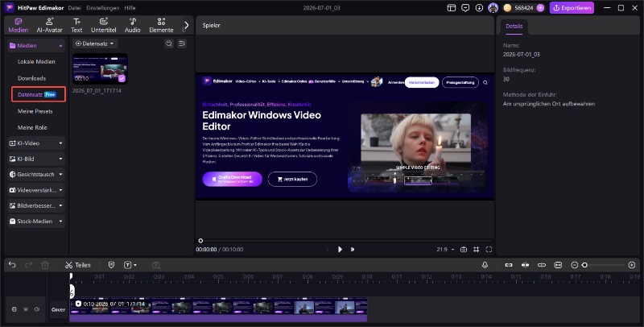Play the video preview
Image resolution: width=644 pixels, height=327 pixels.
(x=340, y=250)
